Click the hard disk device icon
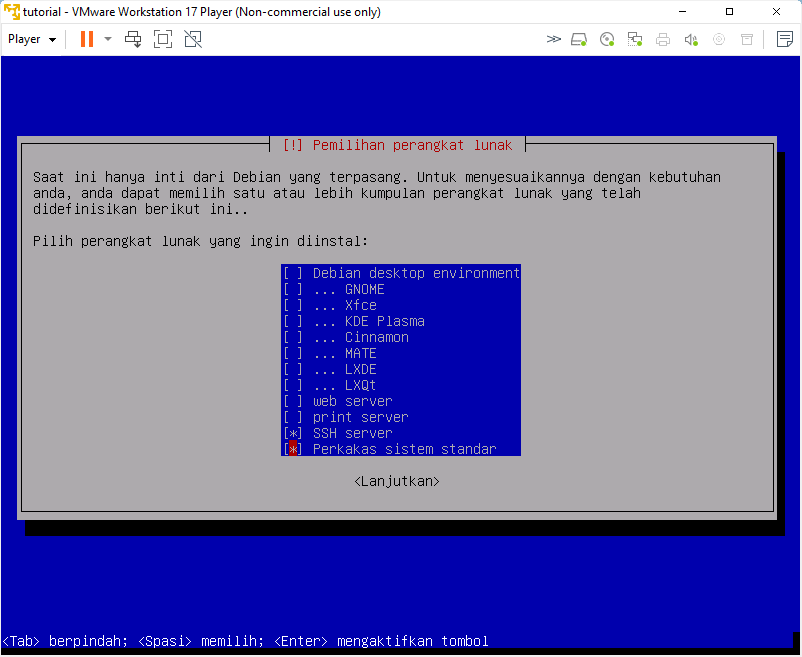Image resolution: width=802 pixels, height=657 pixels. click(x=579, y=39)
